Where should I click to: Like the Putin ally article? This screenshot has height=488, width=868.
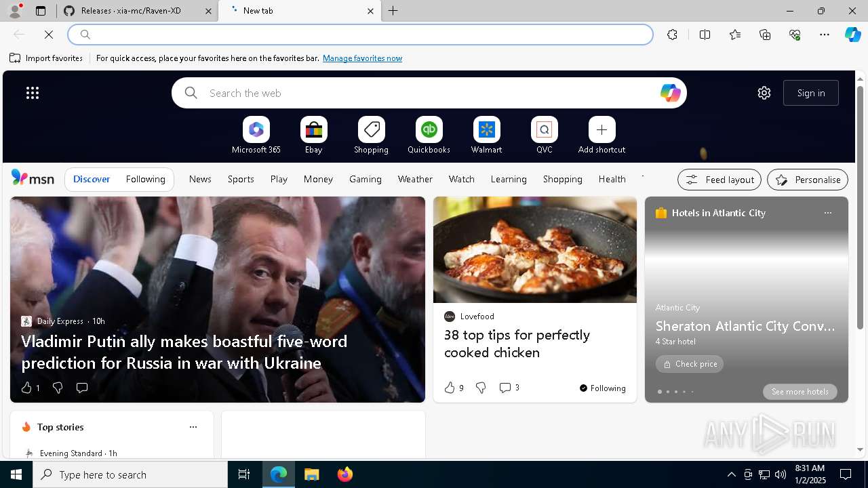tap(30, 388)
